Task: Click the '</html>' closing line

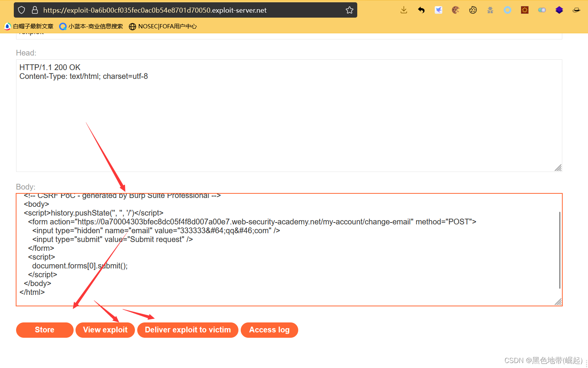Action: pyautogui.click(x=32, y=292)
